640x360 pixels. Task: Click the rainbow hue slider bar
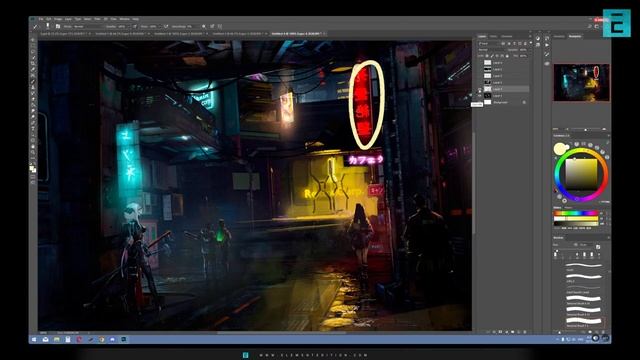(576, 213)
